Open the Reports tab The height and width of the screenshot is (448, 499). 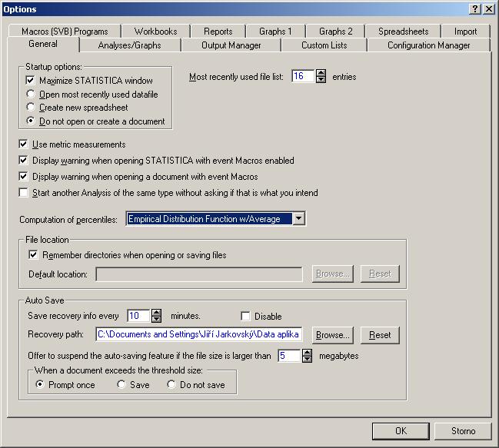click(218, 32)
